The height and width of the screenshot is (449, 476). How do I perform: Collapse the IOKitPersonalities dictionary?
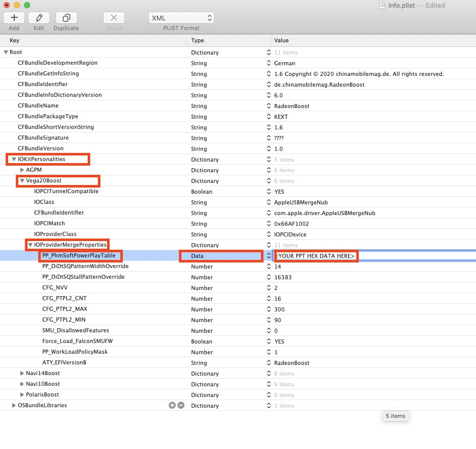tap(14, 159)
